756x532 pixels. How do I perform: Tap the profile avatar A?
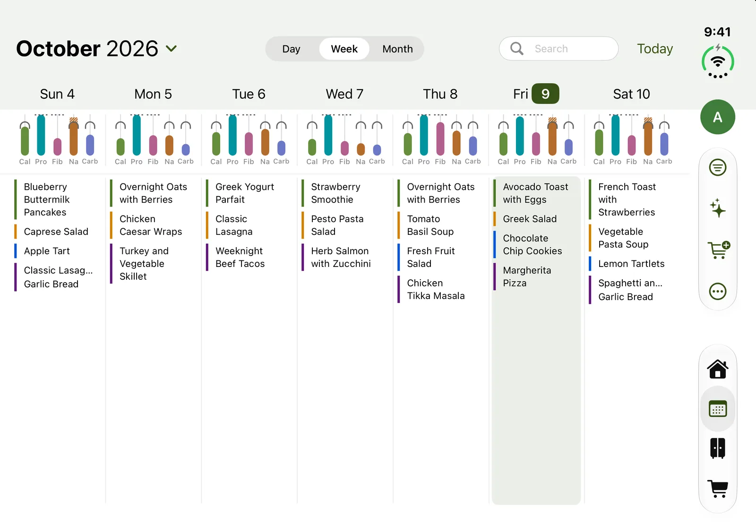coord(717,117)
